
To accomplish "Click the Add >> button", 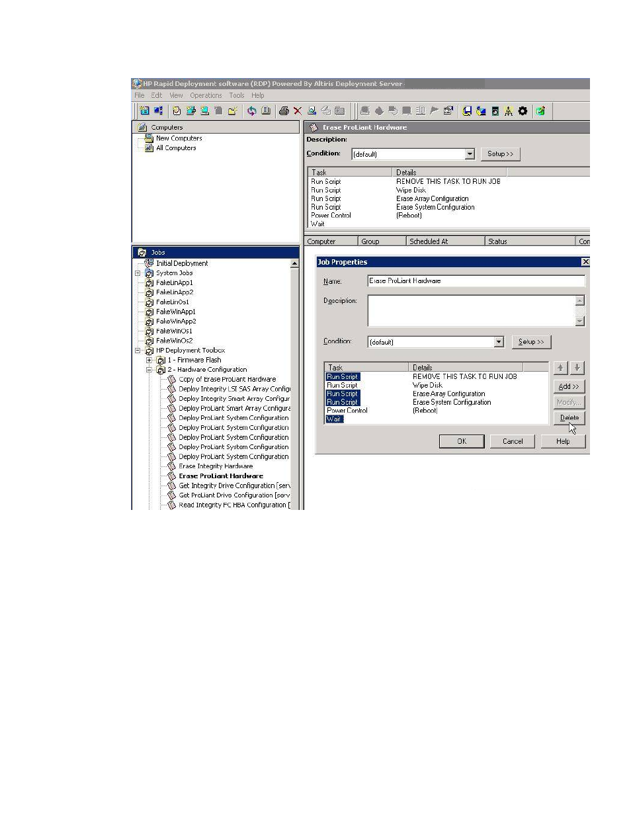I will [569, 387].
